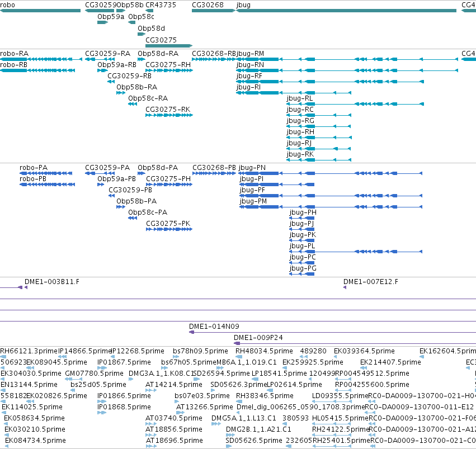Image resolution: width=476 pixels, height=449 pixels.
Task: Select the jbug-RH transcript label
Action: pyautogui.click(x=300, y=132)
